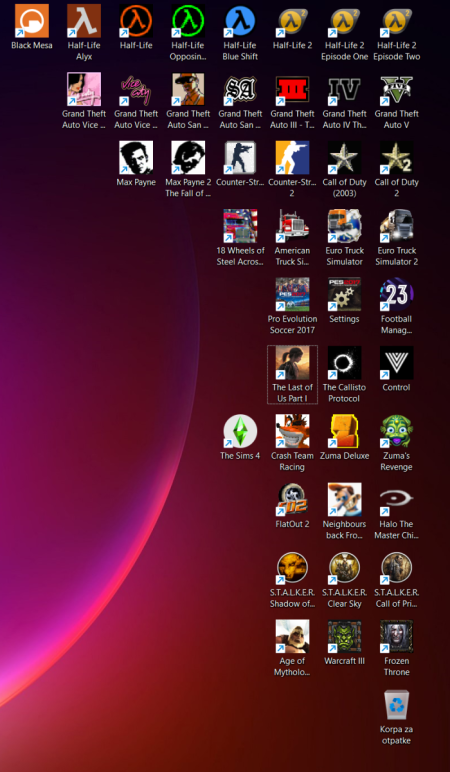Select the Zuma Deluxe icon
This screenshot has height=772, width=450.
tap(345, 431)
